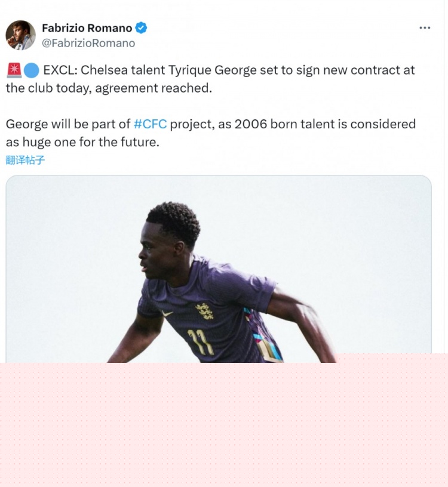Click the Nike swoosh on the jersey
Image resolution: width=448 pixels, height=487 pixels.
click(x=167, y=313)
